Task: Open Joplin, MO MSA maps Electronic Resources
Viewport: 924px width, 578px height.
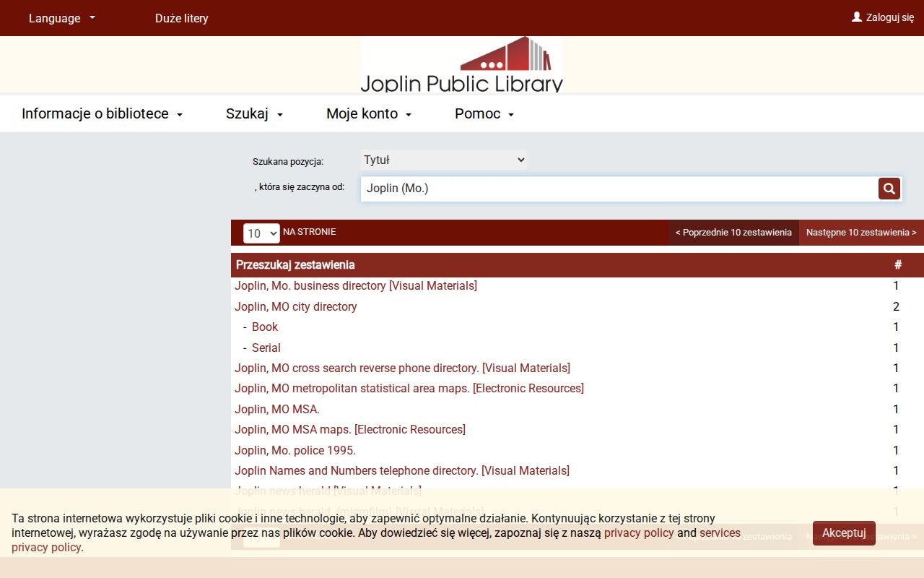Action: [x=350, y=430]
